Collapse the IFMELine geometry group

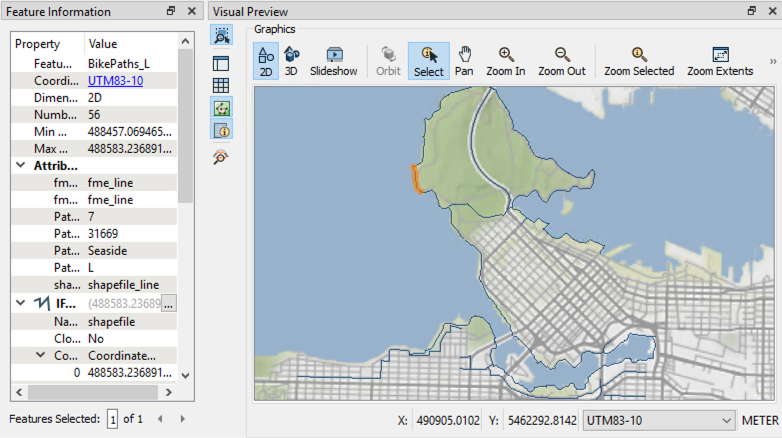(x=20, y=303)
